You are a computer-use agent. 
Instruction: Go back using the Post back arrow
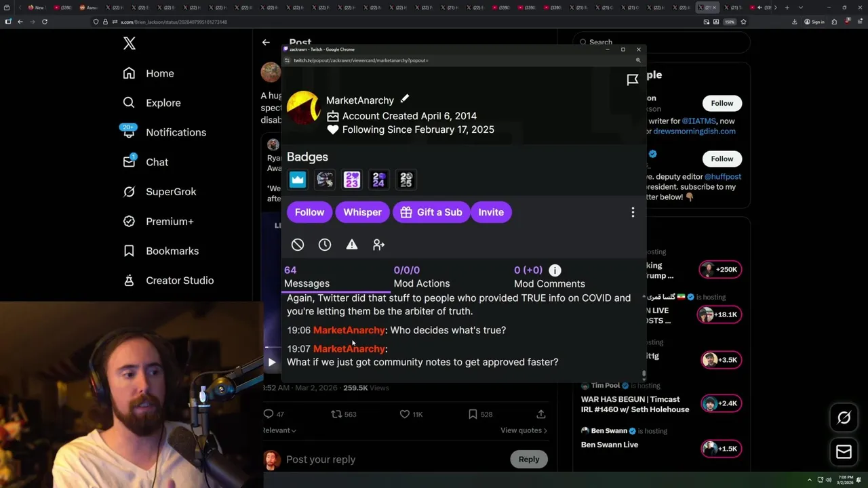[x=266, y=42]
